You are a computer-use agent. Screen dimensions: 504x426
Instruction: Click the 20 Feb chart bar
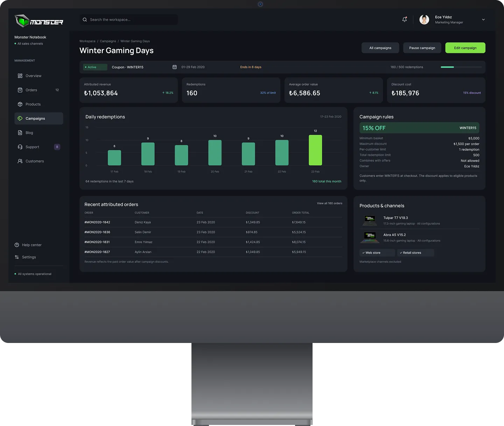coord(215,153)
